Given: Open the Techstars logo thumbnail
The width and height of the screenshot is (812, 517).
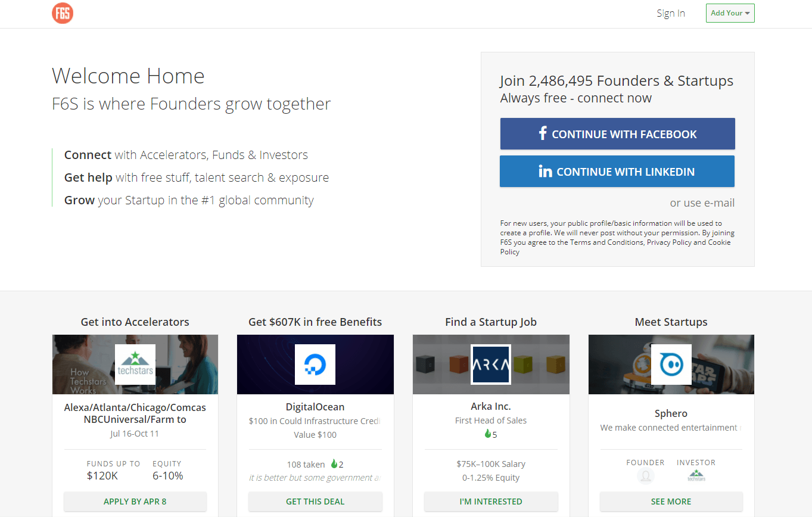Looking at the screenshot, I should [x=135, y=365].
